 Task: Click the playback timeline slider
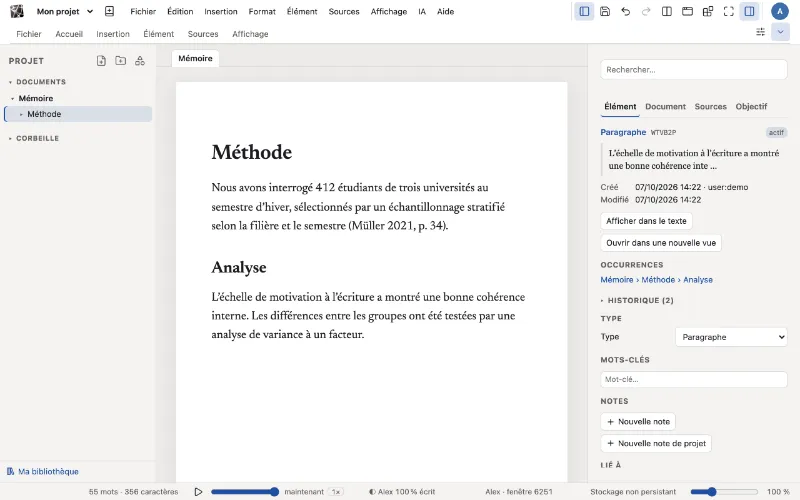click(x=245, y=492)
